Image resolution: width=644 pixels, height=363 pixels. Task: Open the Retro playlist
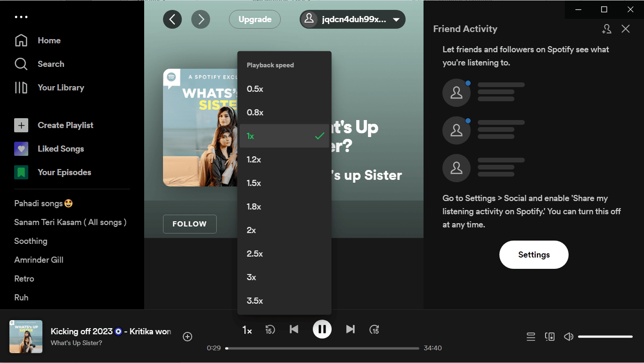coord(24,279)
